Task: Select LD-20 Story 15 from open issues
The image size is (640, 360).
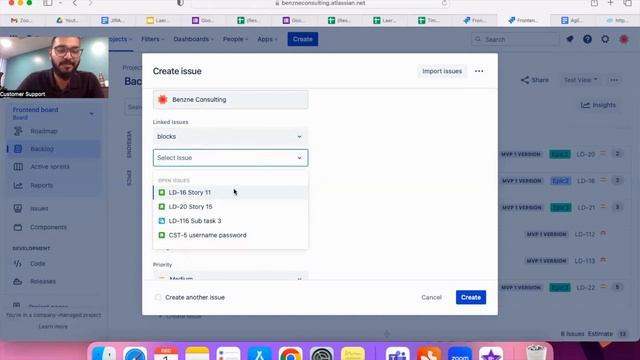Action: 231,207
